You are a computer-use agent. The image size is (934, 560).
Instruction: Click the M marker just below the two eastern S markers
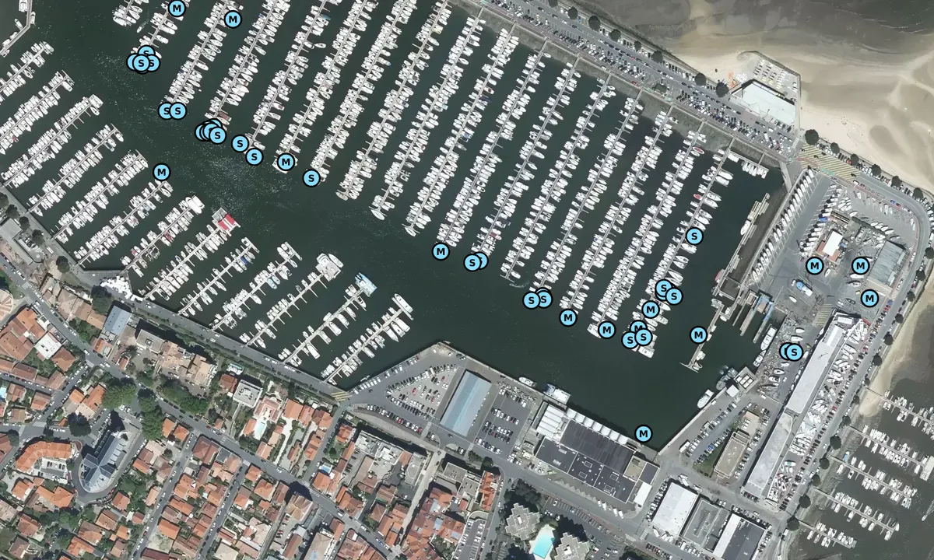tap(651, 310)
